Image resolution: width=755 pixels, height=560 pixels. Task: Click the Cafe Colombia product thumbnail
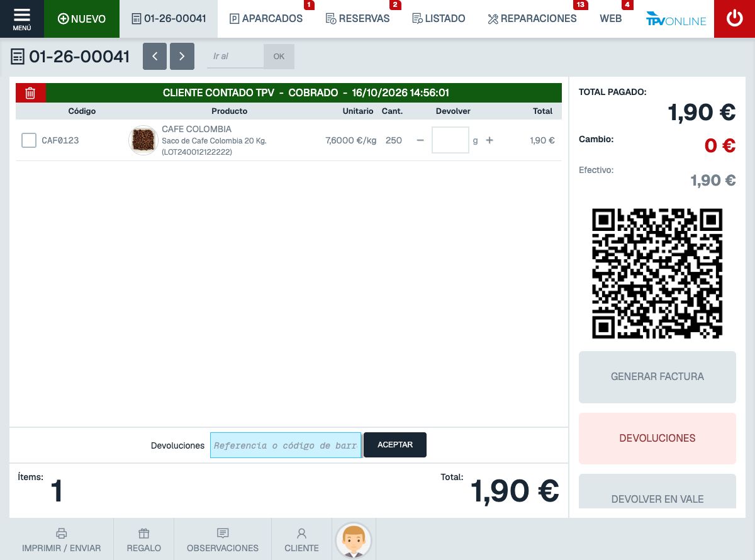tap(143, 140)
